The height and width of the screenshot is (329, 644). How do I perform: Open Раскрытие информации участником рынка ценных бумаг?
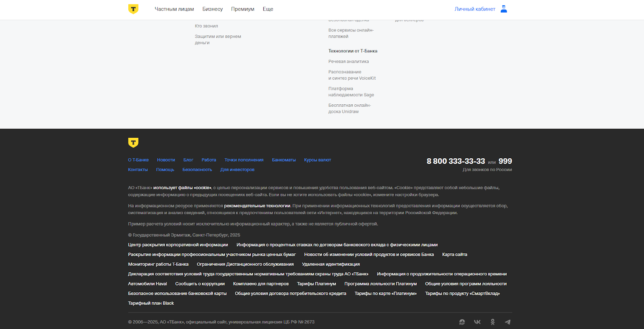coord(212,255)
